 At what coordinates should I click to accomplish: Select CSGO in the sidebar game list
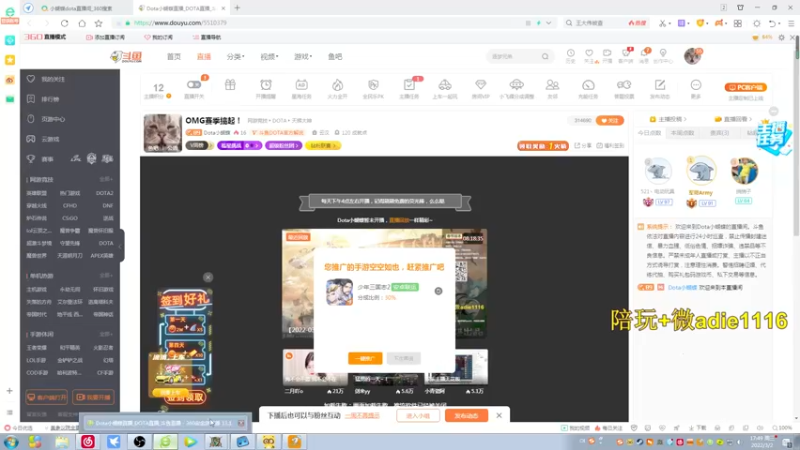pyautogui.click(x=70, y=218)
